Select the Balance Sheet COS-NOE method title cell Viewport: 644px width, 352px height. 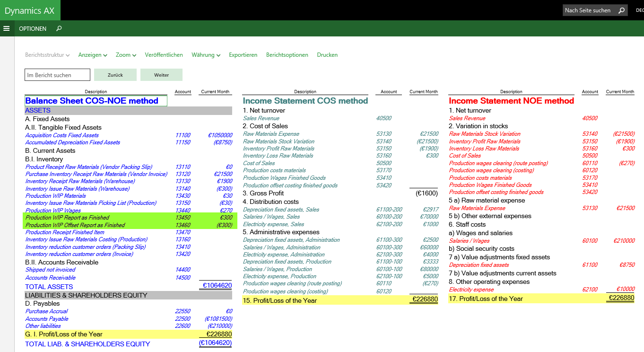coord(96,101)
